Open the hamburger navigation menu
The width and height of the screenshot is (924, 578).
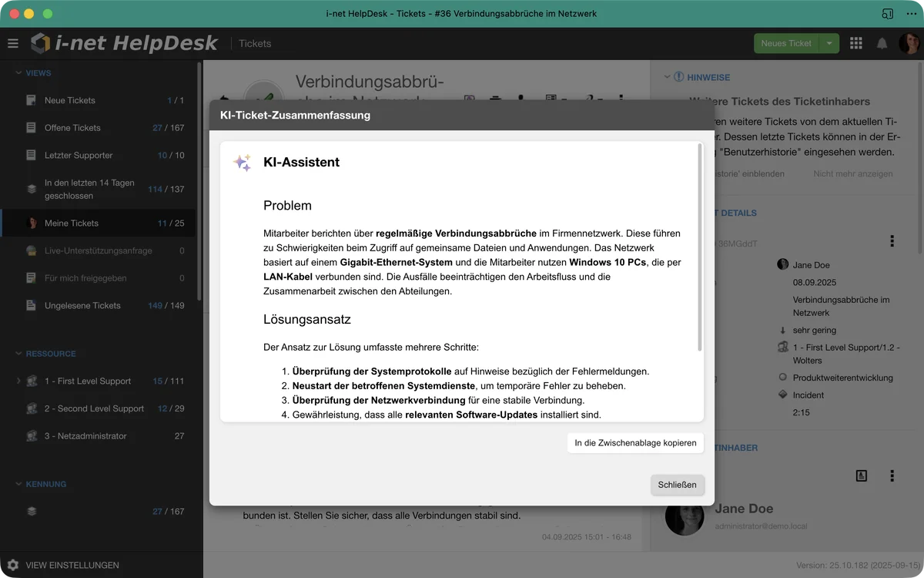point(13,43)
